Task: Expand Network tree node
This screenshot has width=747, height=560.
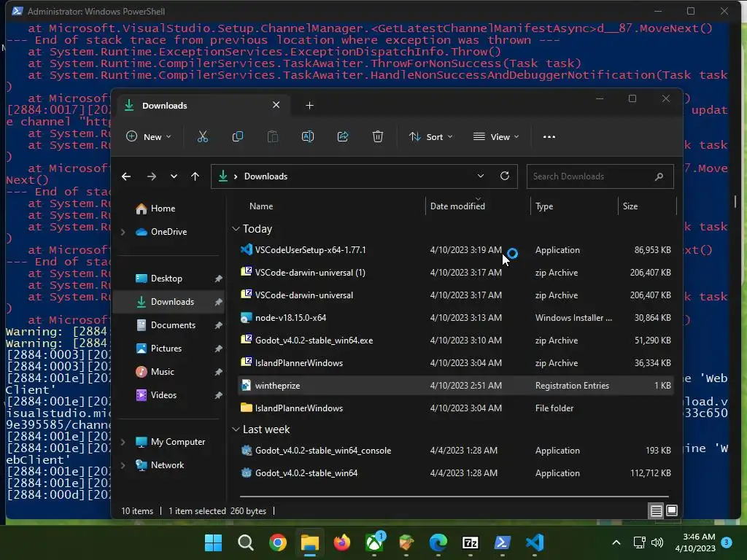Action: pyautogui.click(x=123, y=465)
